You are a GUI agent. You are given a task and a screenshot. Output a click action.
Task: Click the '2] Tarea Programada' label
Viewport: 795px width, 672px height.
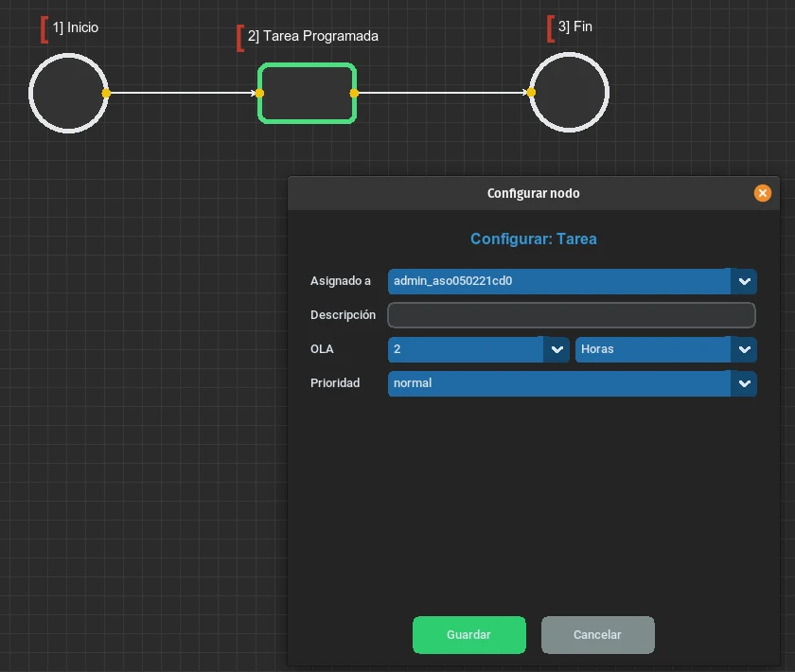[313, 36]
